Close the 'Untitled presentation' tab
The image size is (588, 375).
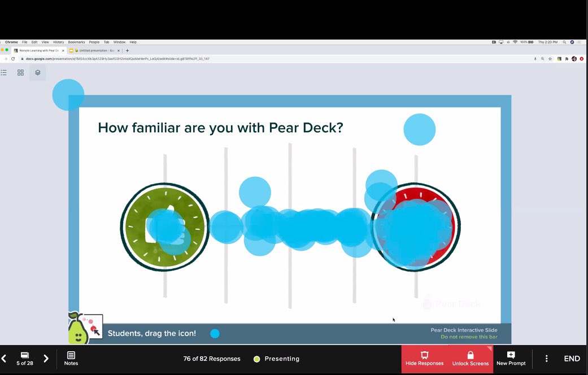[119, 50]
